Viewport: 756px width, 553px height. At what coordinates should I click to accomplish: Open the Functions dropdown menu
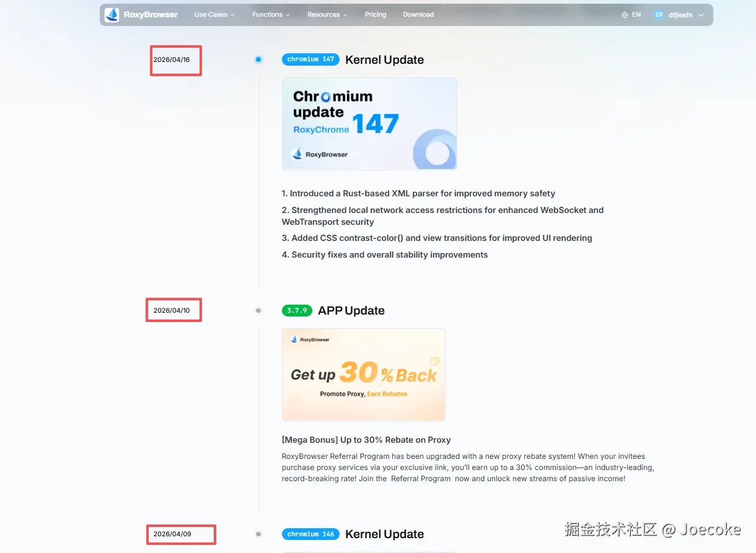tap(271, 14)
